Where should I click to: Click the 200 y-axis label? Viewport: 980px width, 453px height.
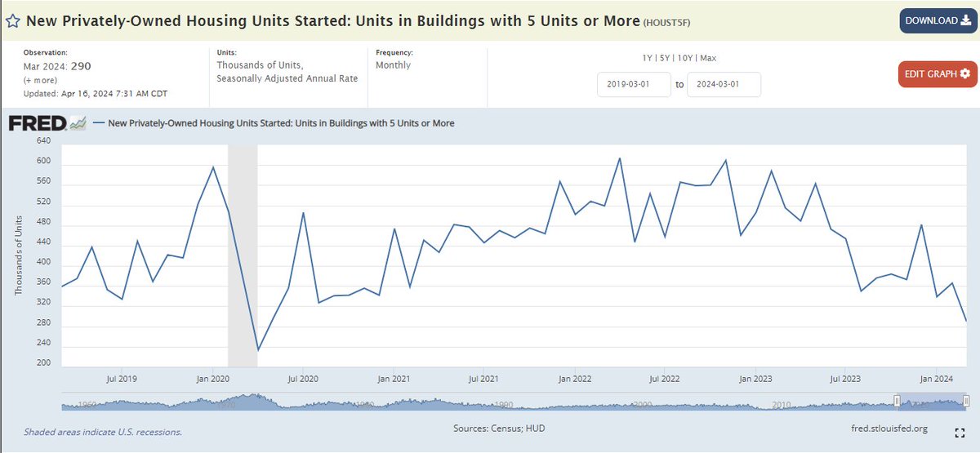(x=43, y=363)
